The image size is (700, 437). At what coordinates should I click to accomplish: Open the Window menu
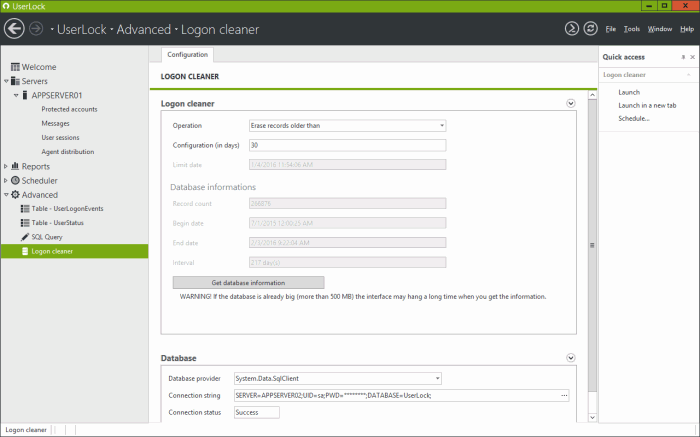coord(660,29)
